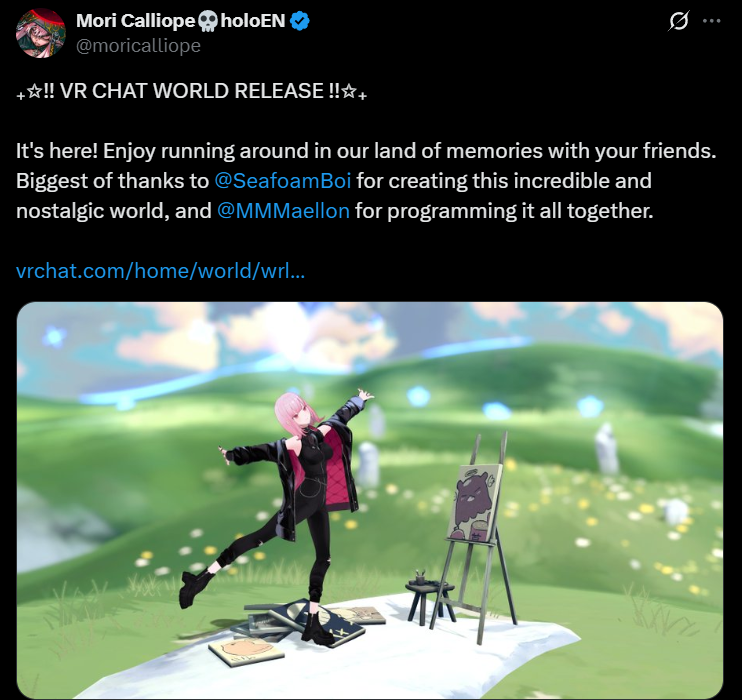The width and height of the screenshot is (742, 700).
Task: Click the glowing blue star in sky
Action: point(55,337)
